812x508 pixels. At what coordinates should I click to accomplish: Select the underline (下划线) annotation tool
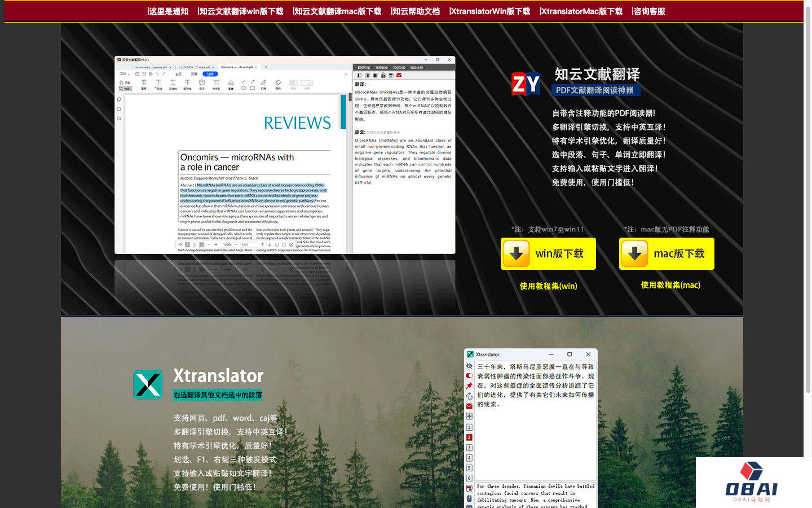[x=158, y=85]
